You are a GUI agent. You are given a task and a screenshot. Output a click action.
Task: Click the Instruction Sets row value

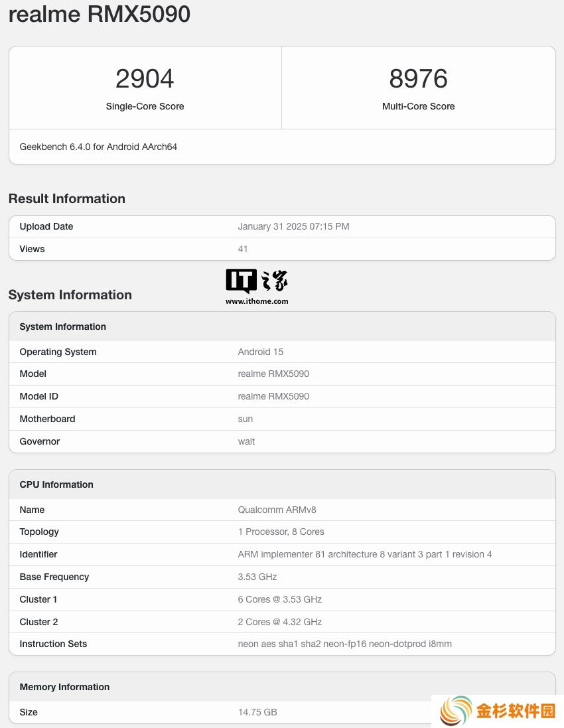click(x=345, y=644)
